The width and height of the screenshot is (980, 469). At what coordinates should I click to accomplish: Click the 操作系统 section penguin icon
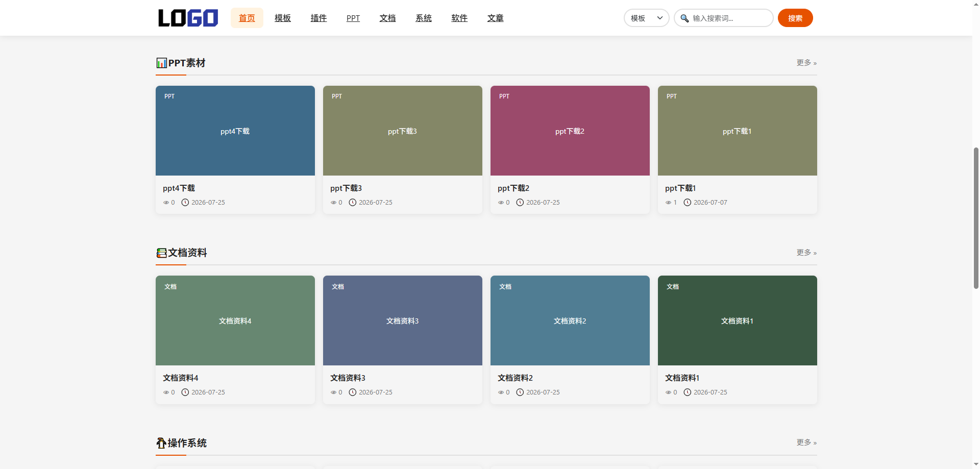pyautogui.click(x=161, y=442)
